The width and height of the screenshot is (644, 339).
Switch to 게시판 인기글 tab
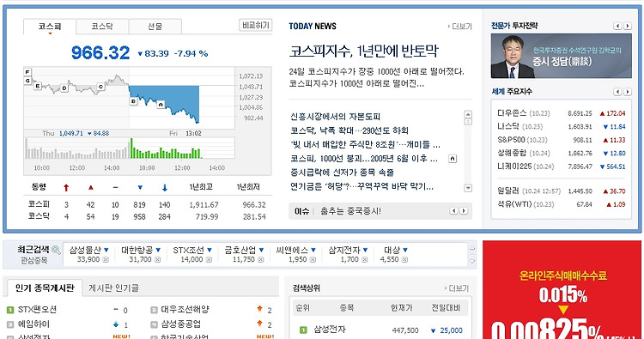113,288
